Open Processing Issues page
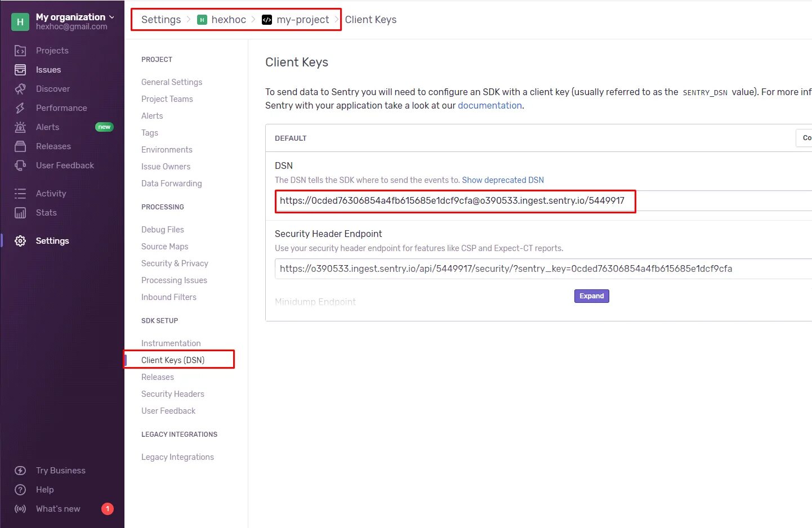 [174, 280]
